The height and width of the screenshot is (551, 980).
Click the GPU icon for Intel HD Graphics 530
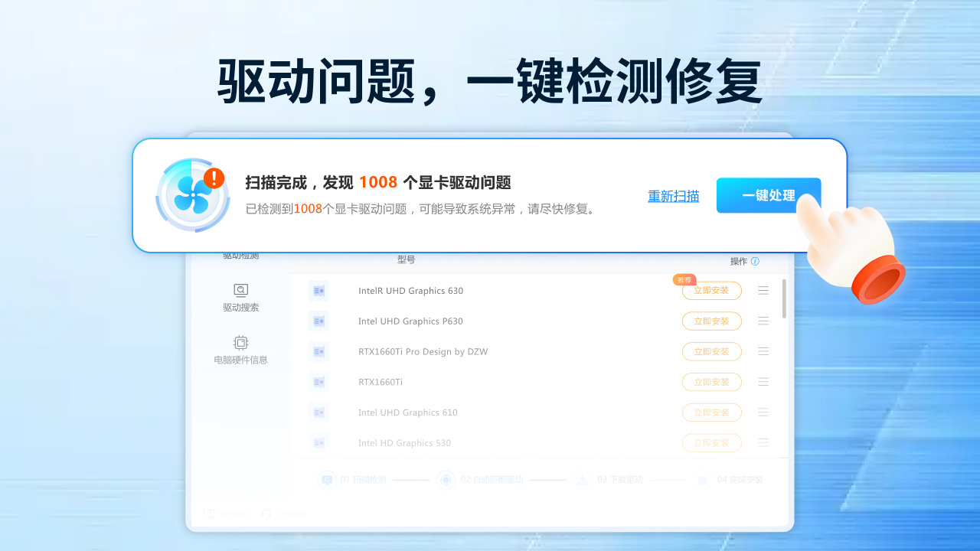coord(319,443)
